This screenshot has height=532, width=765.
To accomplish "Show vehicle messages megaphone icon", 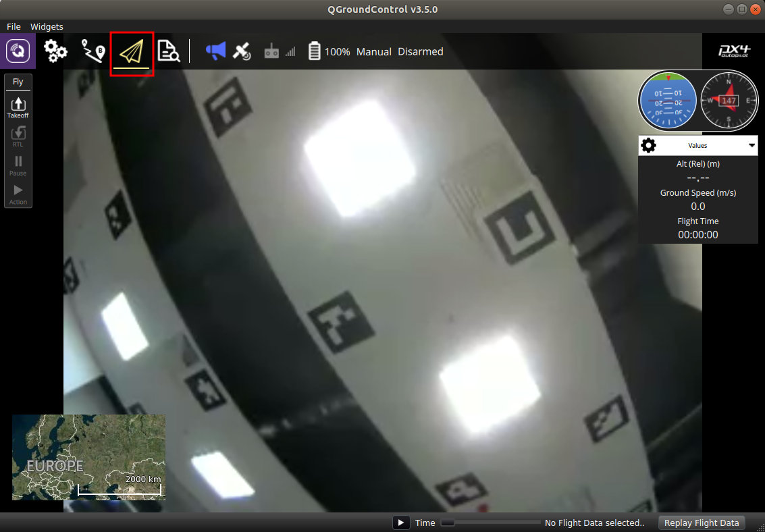I will [215, 51].
